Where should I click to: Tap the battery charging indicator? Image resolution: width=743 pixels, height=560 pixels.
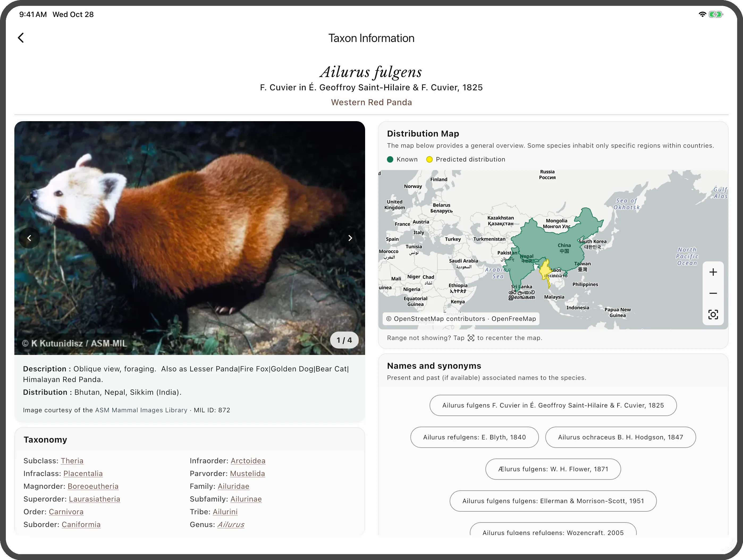pyautogui.click(x=716, y=14)
